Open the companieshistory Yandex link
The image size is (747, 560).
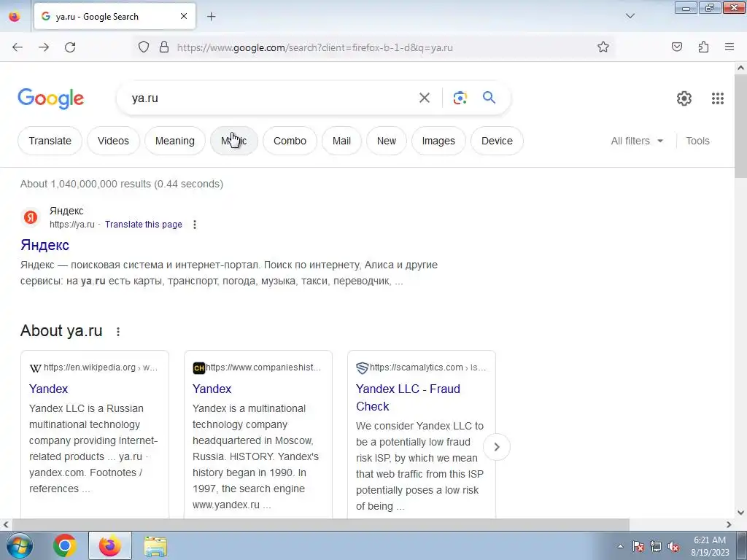click(212, 389)
